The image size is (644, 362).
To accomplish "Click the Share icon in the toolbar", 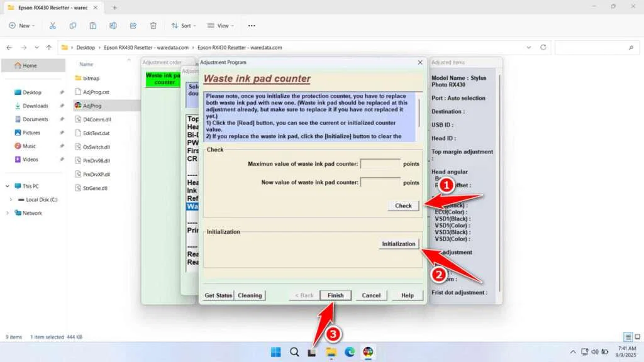I will 133,26.
